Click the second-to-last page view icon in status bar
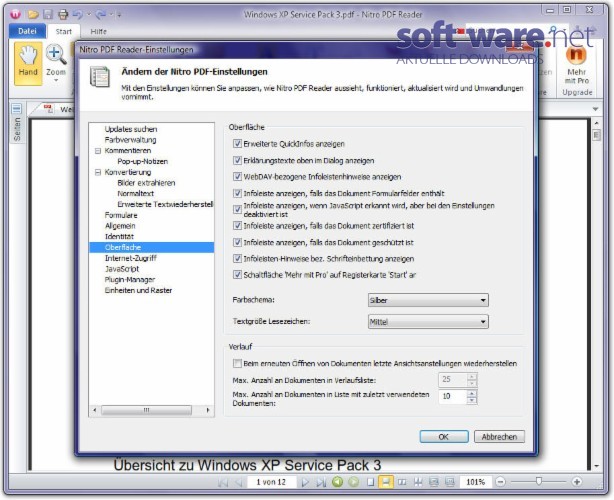This screenshot has width=614, height=500. tap(434, 482)
